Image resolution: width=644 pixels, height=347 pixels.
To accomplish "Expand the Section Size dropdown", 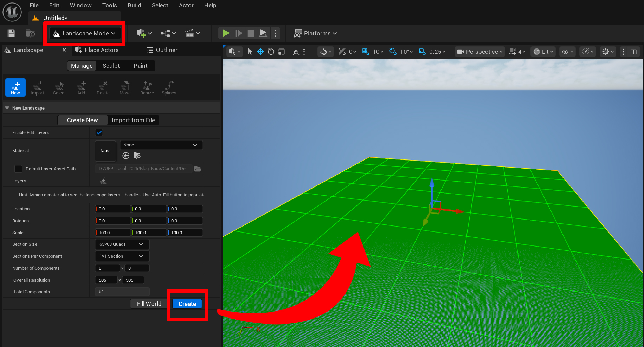I will [x=122, y=244].
